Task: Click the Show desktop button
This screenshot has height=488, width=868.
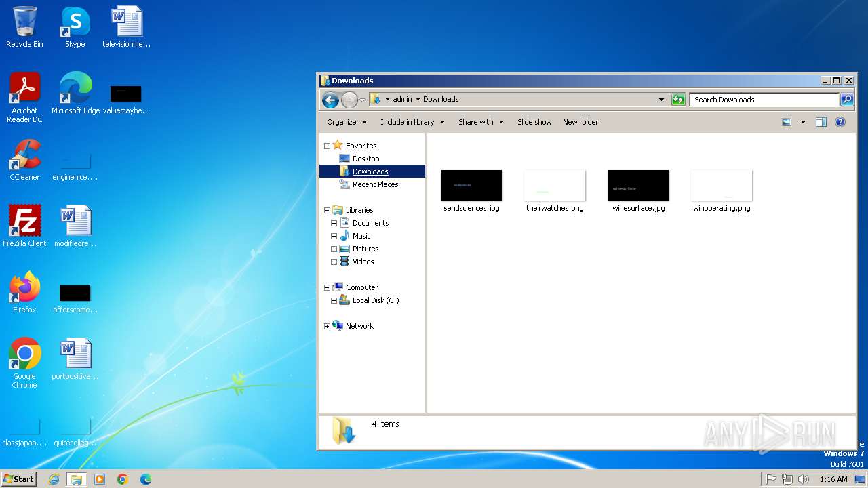Action: (860, 479)
